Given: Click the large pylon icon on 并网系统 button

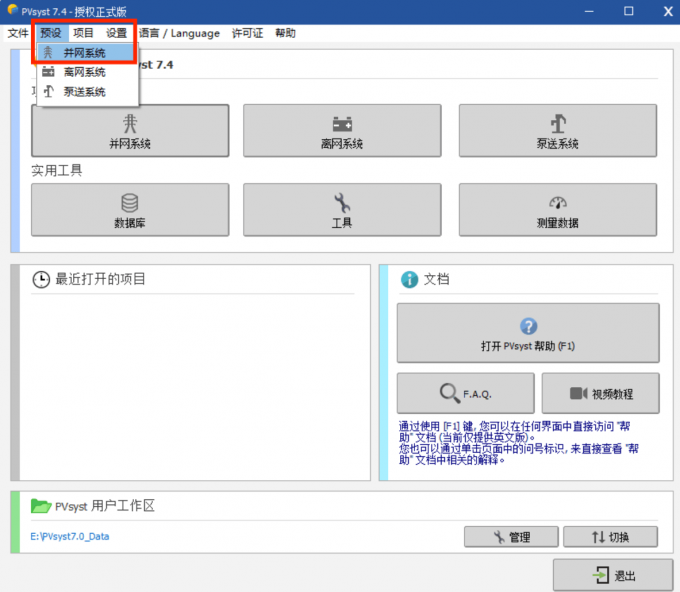Looking at the screenshot, I should [x=130, y=124].
